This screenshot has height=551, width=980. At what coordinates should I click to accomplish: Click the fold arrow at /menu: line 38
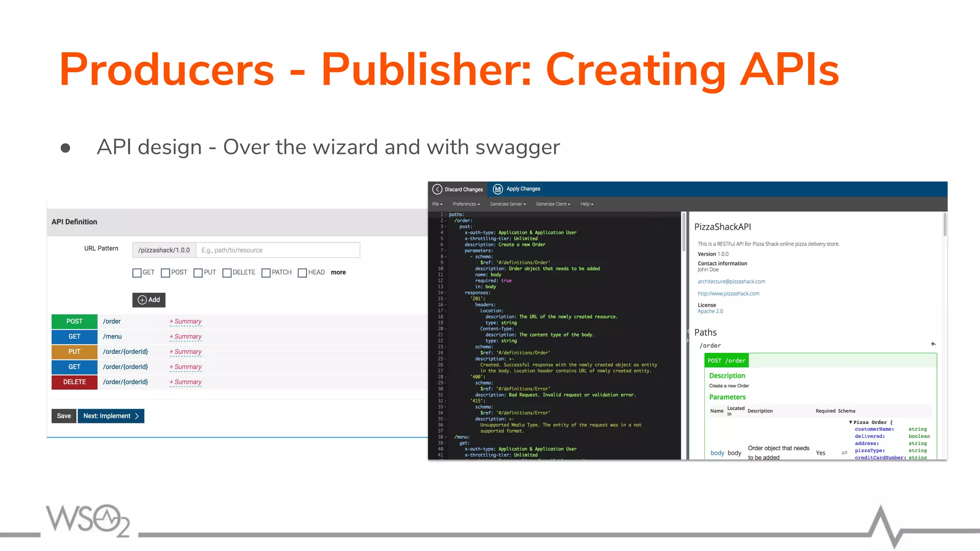(445, 437)
